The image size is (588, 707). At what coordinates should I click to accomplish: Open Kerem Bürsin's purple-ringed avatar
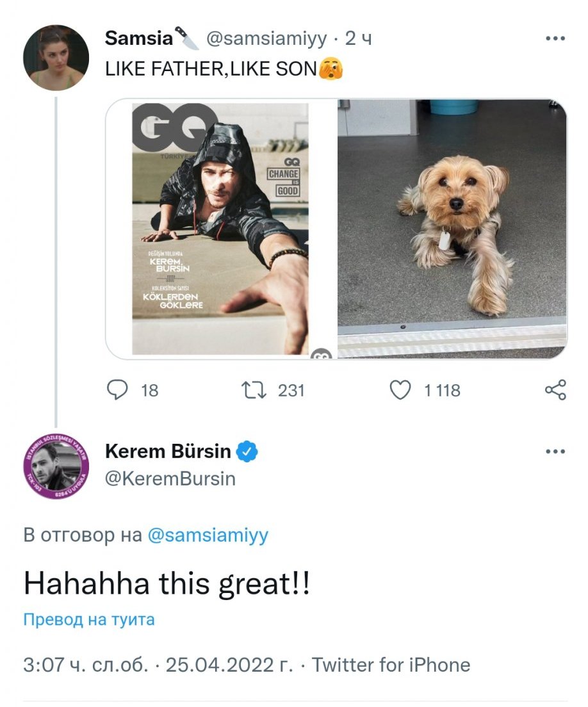pyautogui.click(x=56, y=466)
